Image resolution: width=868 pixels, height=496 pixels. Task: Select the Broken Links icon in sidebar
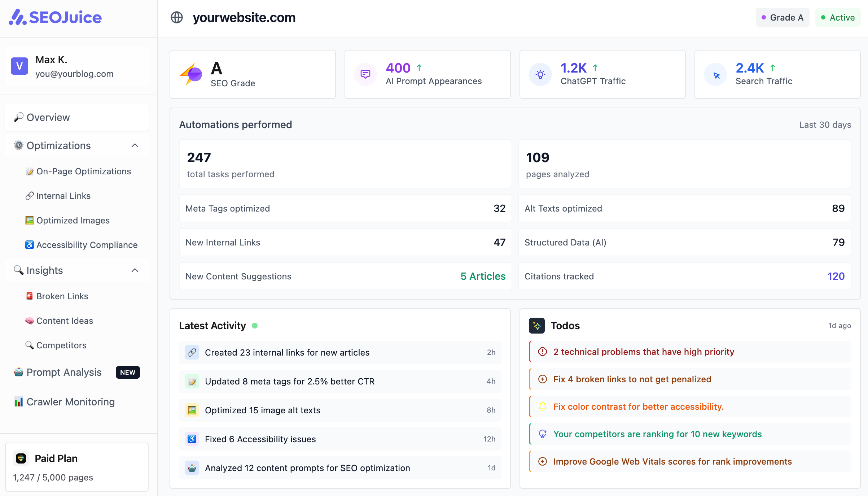pos(29,296)
